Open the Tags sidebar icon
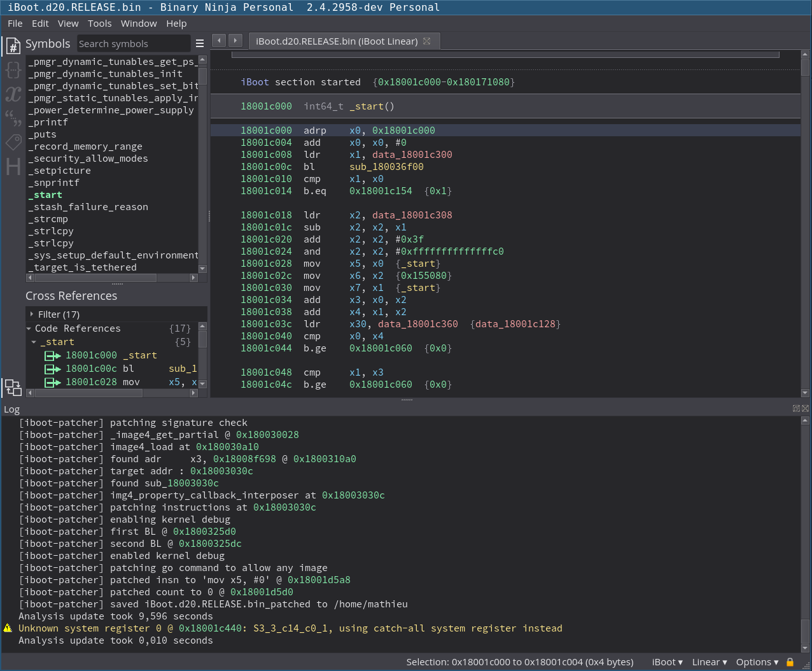This screenshot has width=812, height=671. click(x=13, y=142)
